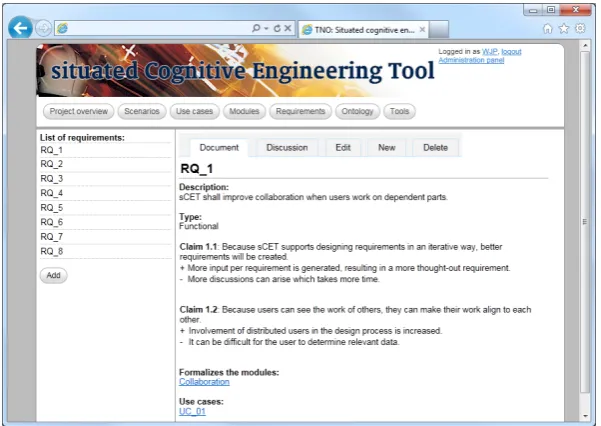The height and width of the screenshot is (426, 601).
Task: Open the Use cases section
Action: pos(194,111)
